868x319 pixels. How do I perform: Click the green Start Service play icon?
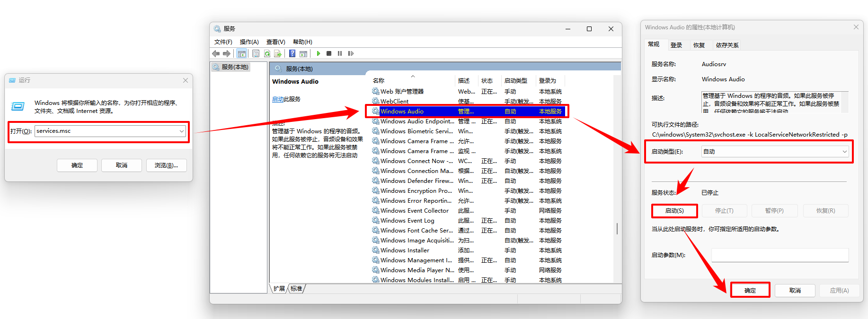[319, 53]
